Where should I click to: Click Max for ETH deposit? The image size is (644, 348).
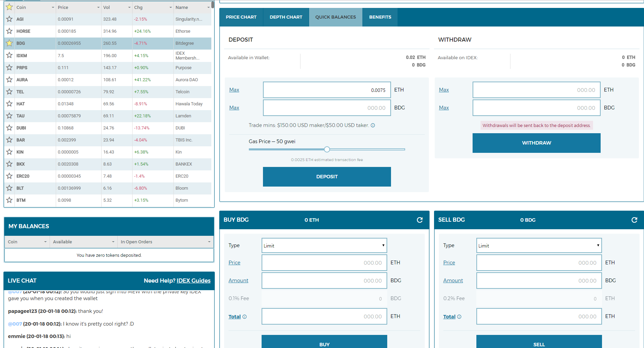pyautogui.click(x=234, y=90)
